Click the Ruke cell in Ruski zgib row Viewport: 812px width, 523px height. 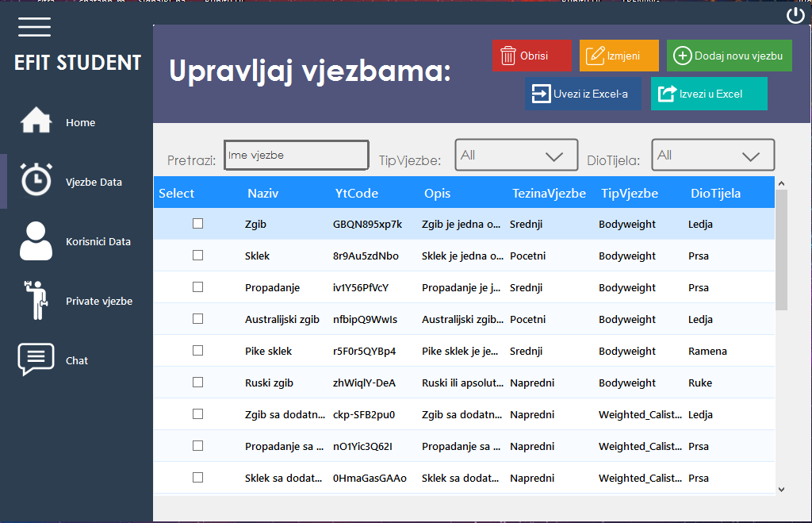tap(700, 383)
